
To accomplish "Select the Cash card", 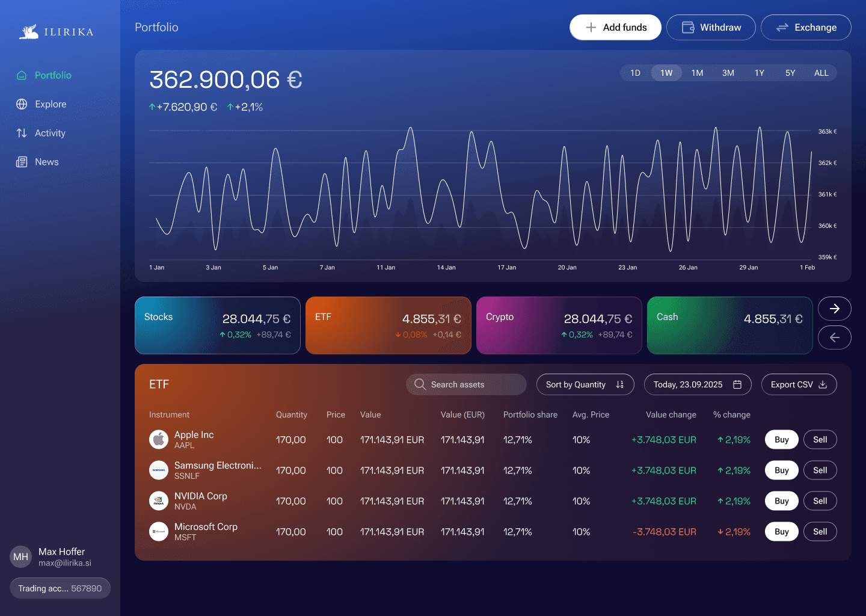I will pyautogui.click(x=730, y=325).
